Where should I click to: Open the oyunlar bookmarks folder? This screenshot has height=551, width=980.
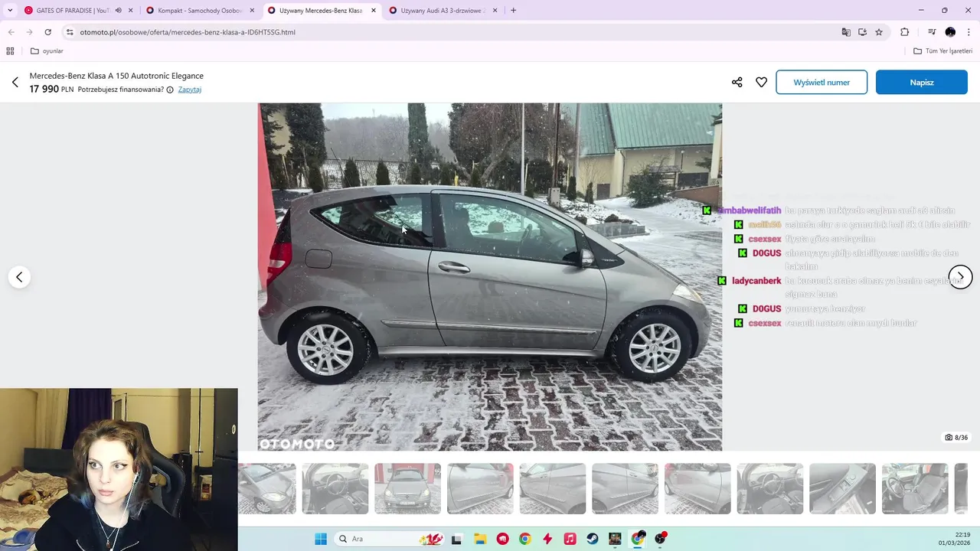[47, 51]
